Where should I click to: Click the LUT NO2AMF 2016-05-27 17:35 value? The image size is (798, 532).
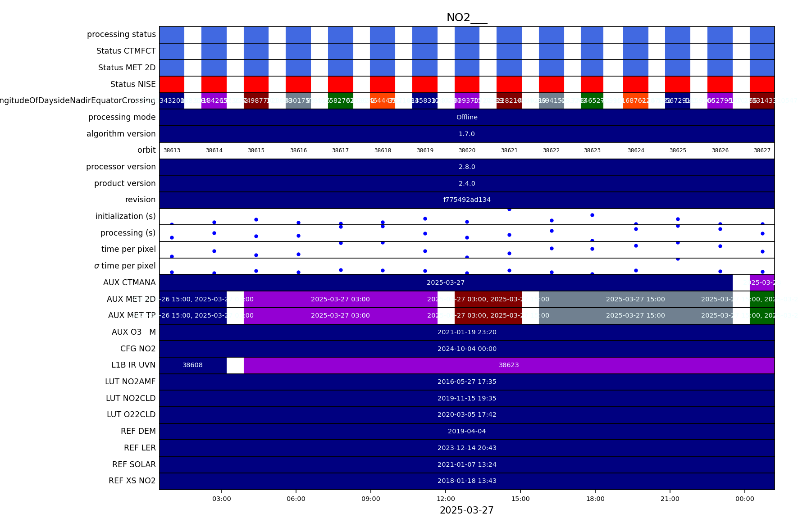(467, 382)
